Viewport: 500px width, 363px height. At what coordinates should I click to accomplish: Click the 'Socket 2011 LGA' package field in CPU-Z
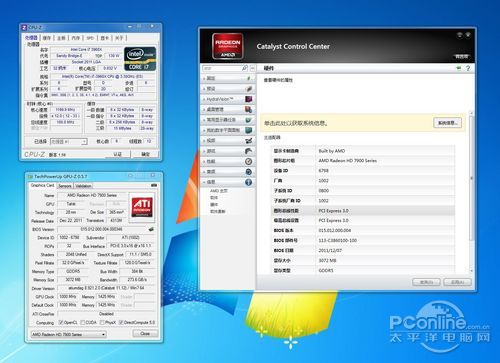[86, 62]
